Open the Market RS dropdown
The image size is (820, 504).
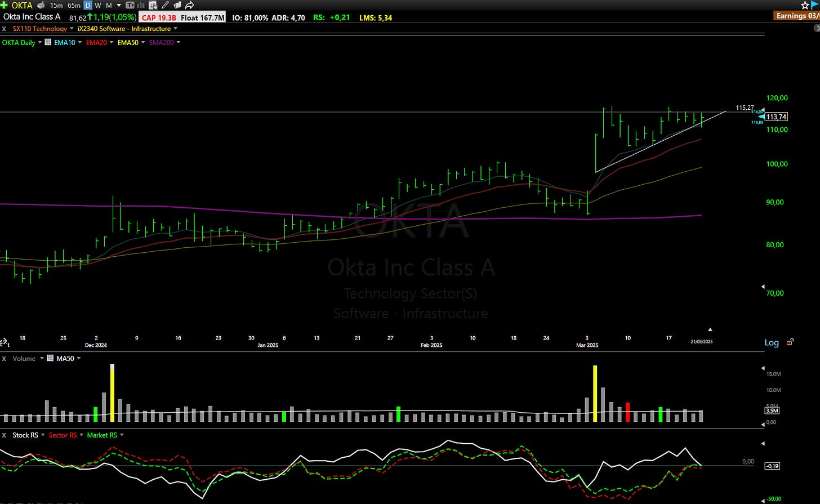[122, 435]
